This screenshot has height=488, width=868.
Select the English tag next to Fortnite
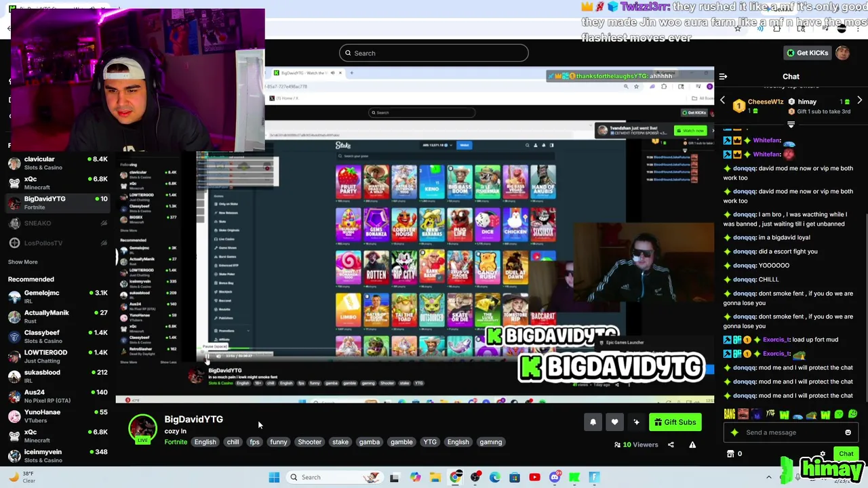(205, 442)
